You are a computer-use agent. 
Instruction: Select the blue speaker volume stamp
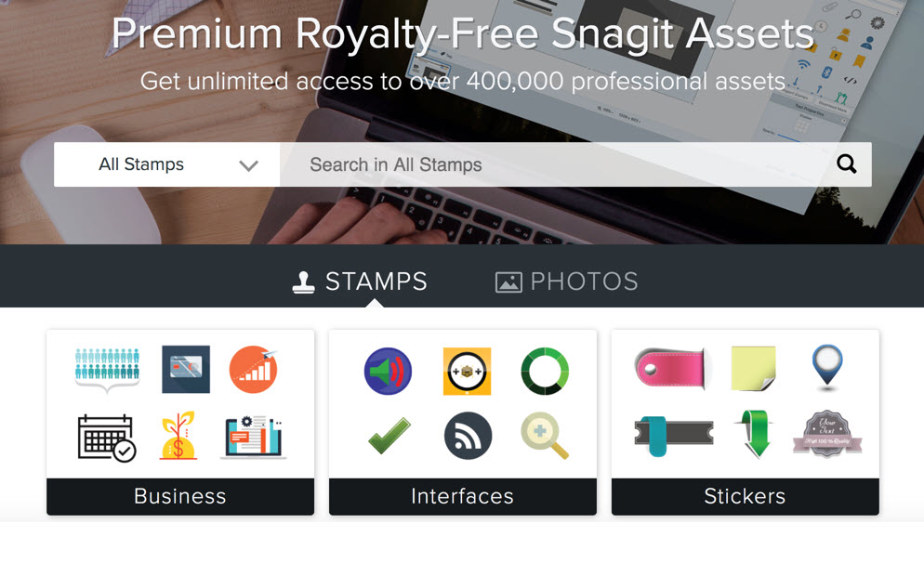[x=388, y=371]
